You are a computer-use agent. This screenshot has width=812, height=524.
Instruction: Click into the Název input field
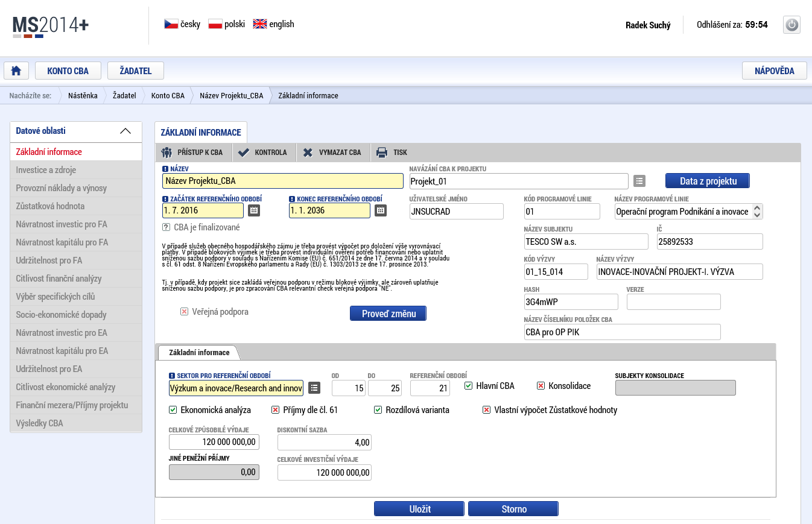point(283,181)
